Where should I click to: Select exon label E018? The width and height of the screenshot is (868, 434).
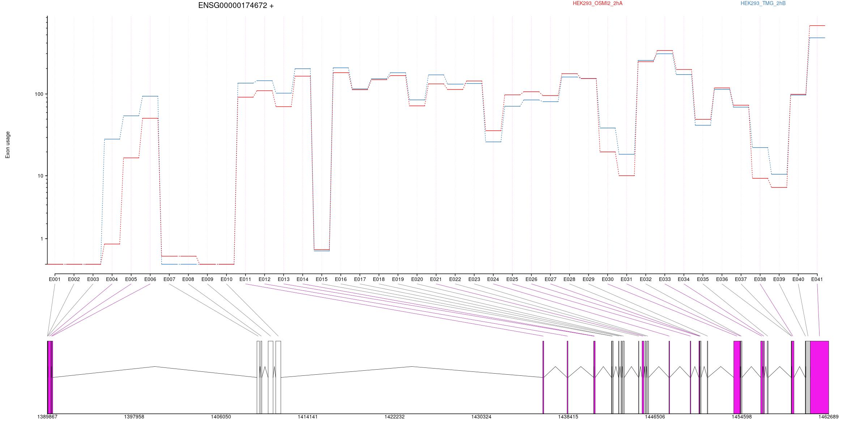pos(379,279)
